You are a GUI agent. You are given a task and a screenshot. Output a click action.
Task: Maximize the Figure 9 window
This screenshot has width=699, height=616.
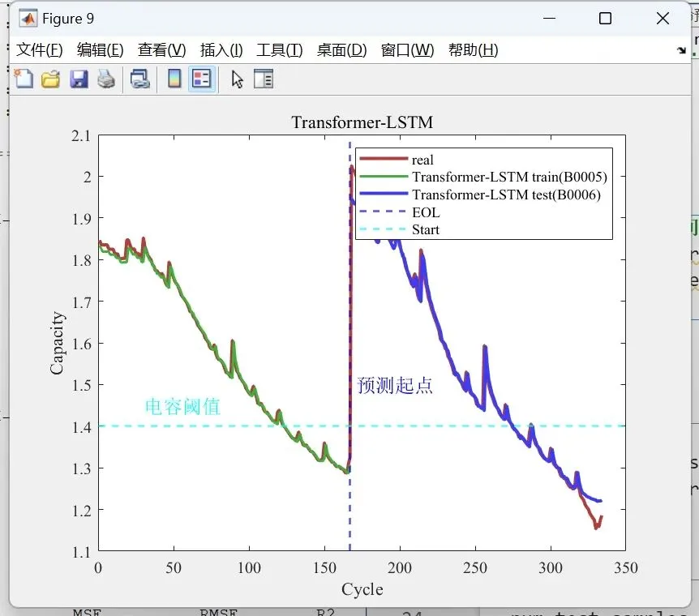point(605,19)
